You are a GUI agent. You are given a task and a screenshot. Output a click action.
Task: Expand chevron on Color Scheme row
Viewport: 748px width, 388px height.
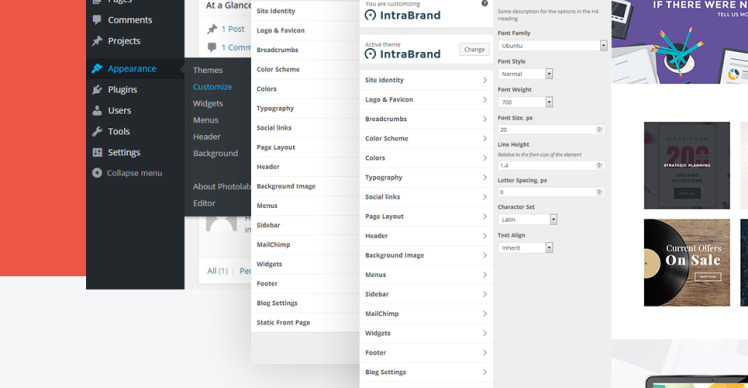coord(485,138)
